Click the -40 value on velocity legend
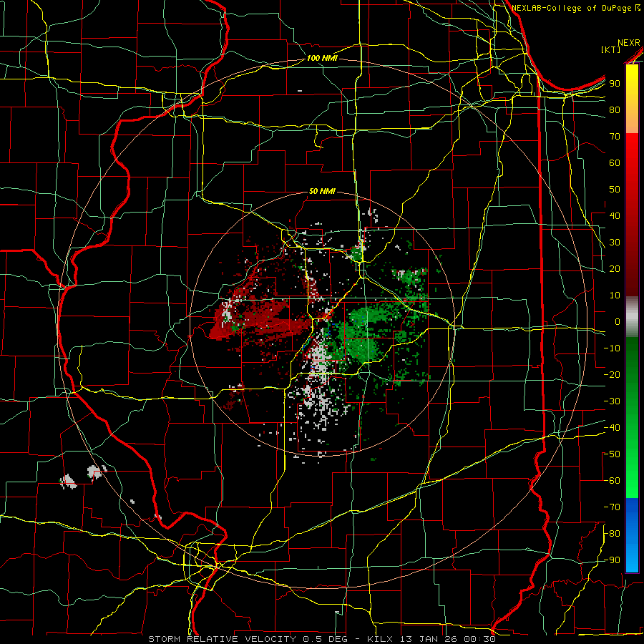Image resolution: width=644 pixels, height=644 pixels. [612, 428]
